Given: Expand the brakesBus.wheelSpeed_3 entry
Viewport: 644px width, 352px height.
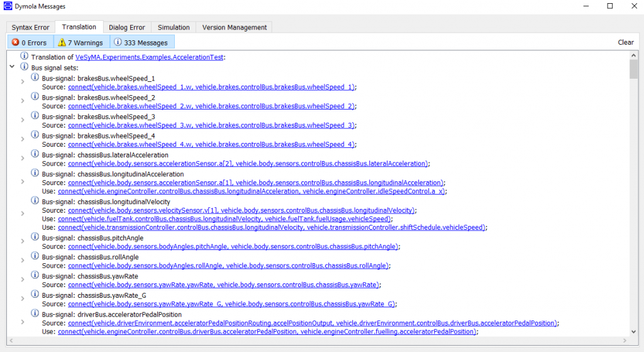Looking at the screenshot, I should pos(23,120).
